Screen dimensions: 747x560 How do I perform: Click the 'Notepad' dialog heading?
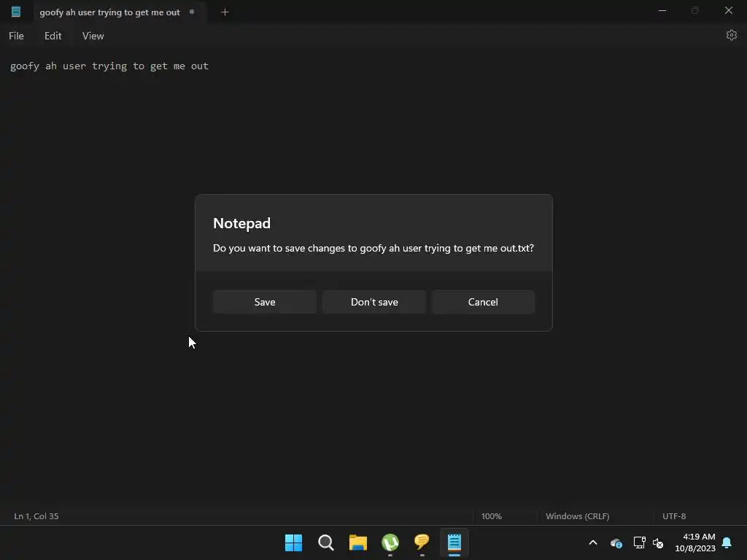[241, 223]
